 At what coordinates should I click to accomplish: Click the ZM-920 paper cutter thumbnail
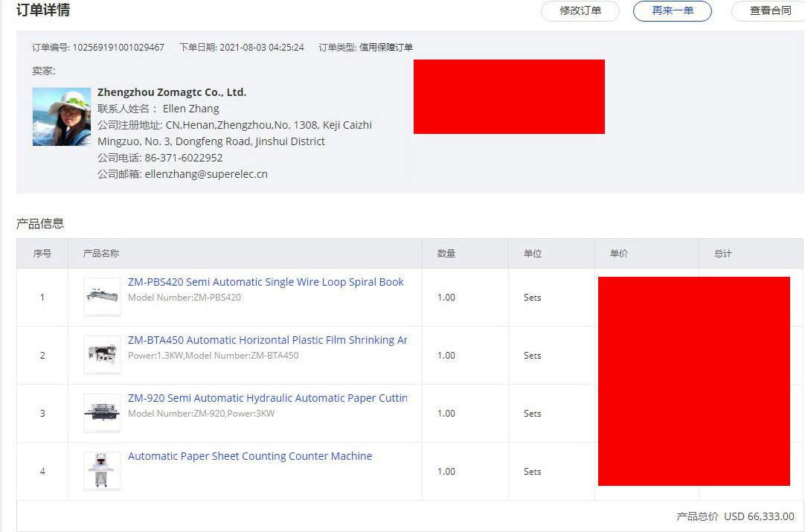[x=102, y=413]
